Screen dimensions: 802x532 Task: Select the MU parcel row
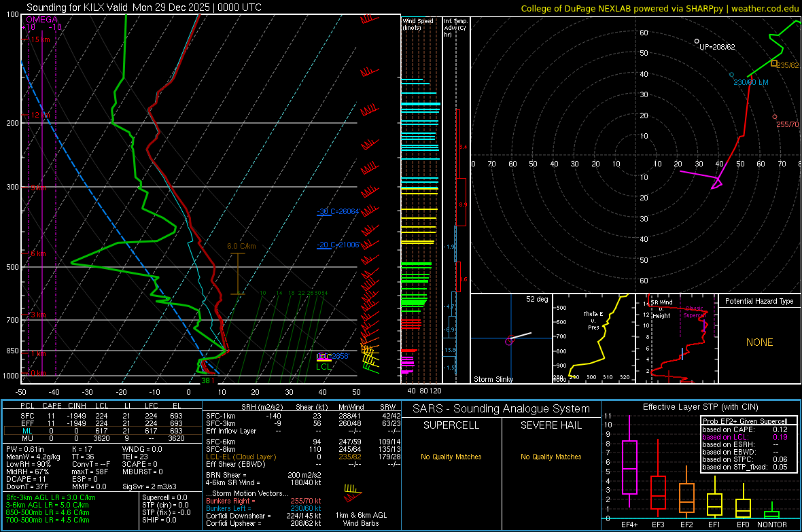coord(103,438)
